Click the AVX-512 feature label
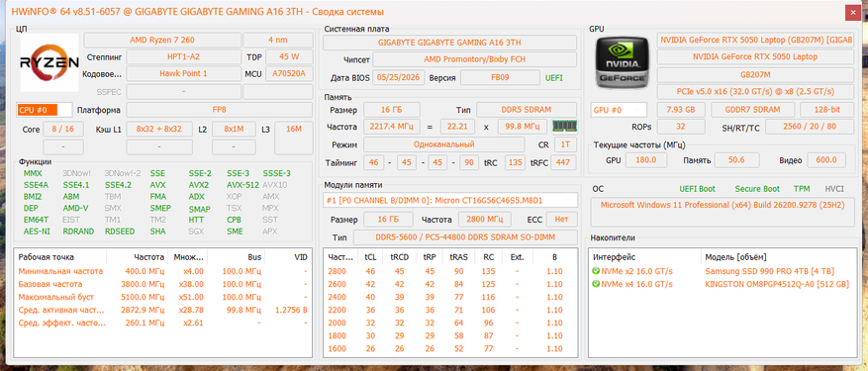The height and width of the screenshot is (371, 868). coord(242,185)
